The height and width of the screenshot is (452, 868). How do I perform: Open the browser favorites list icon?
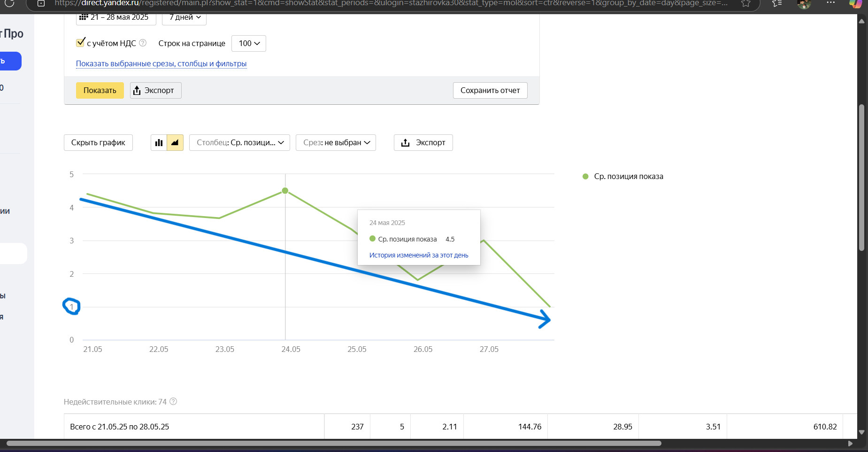click(x=777, y=3)
